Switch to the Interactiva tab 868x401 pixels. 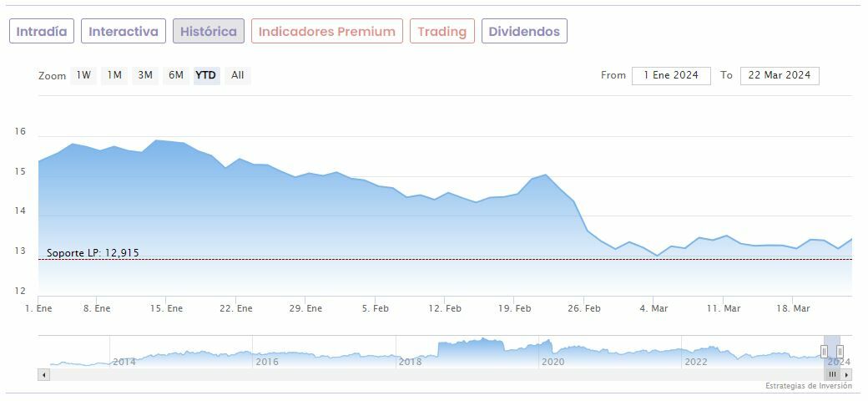point(124,32)
